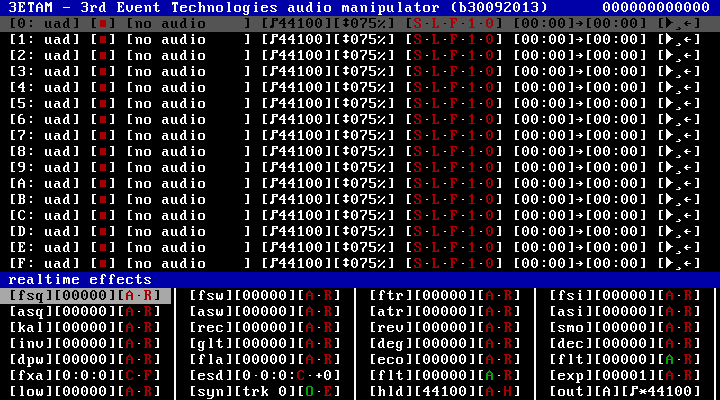Toggle the S flag on track D
This screenshot has height=400, width=720.
pyautogui.click(x=418, y=231)
